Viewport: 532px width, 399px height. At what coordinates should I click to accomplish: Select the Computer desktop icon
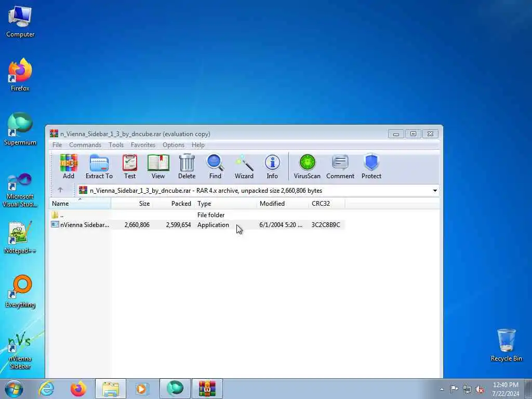(x=20, y=22)
